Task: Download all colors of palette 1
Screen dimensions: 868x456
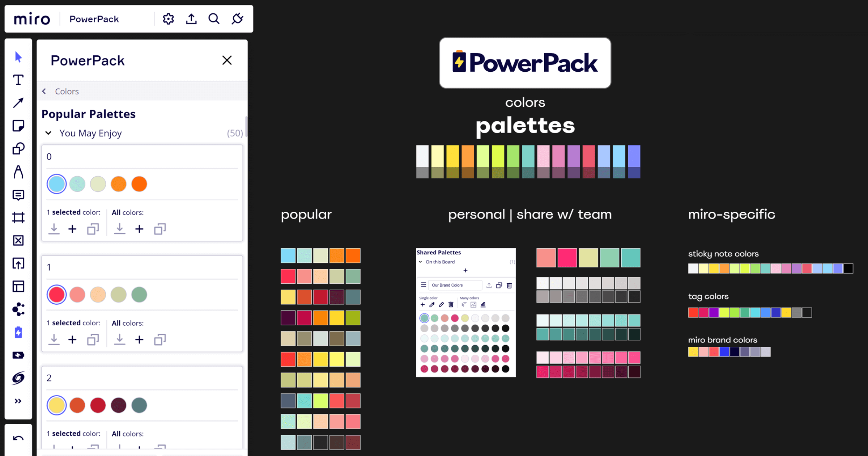Action: click(119, 339)
